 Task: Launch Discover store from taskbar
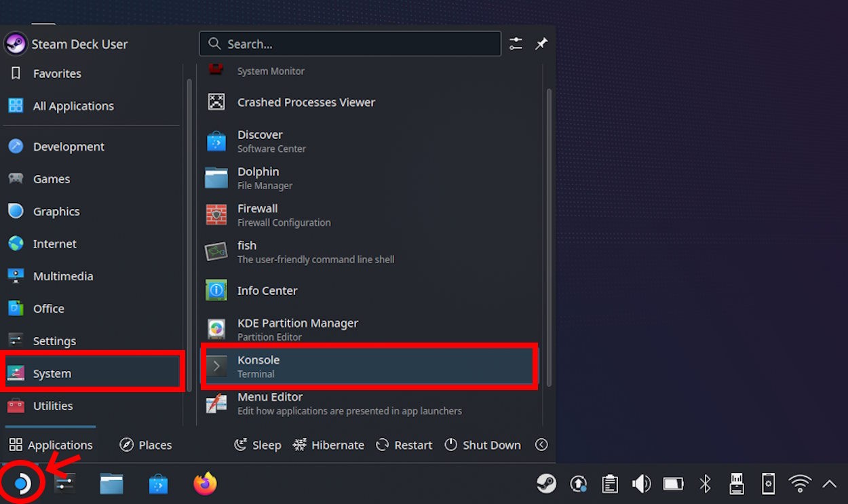[x=158, y=484]
